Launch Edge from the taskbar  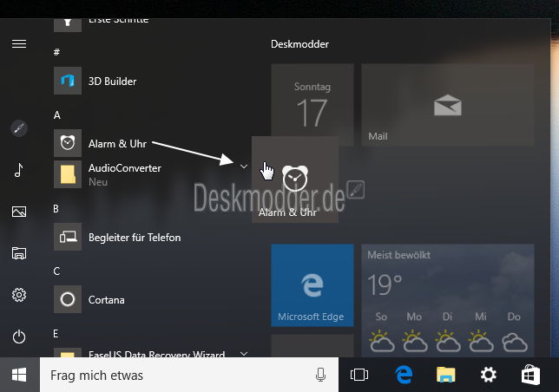coord(404,375)
